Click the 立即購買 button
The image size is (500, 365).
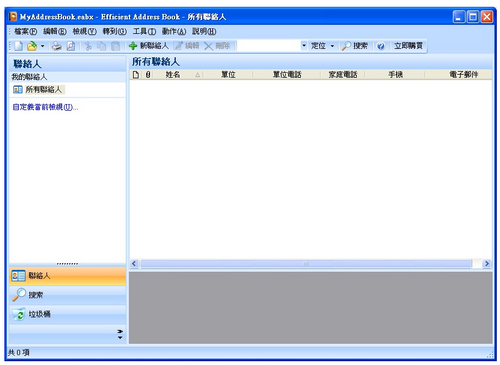click(x=408, y=46)
